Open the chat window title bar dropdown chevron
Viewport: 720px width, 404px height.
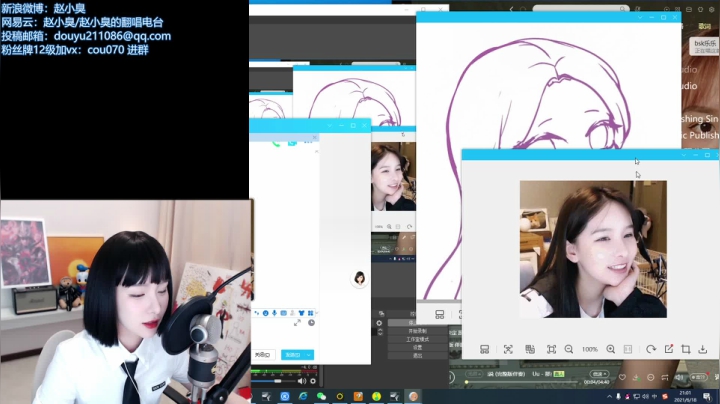(329, 125)
